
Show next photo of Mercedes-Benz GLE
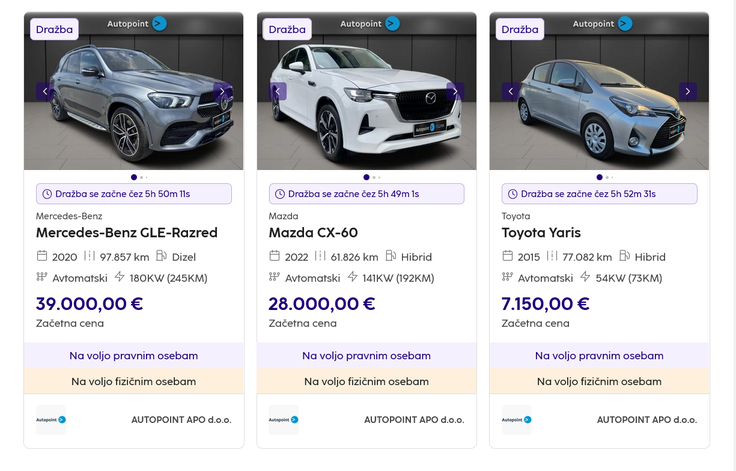[x=224, y=91]
